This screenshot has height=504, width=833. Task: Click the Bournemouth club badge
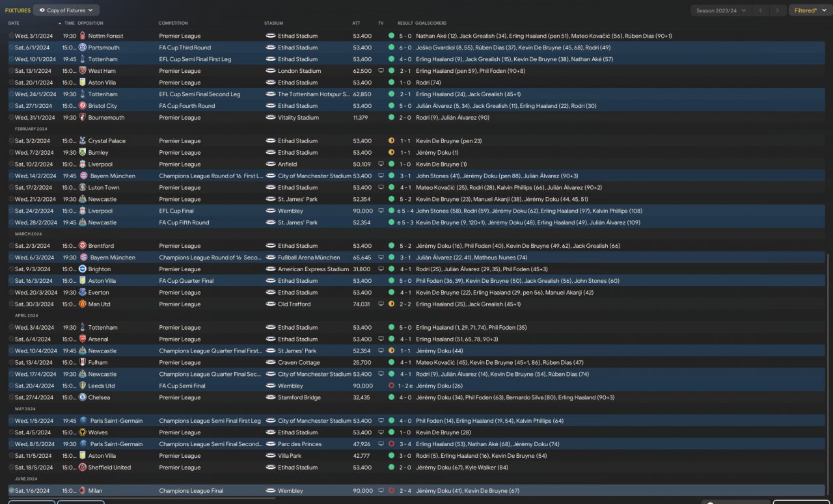pos(83,118)
